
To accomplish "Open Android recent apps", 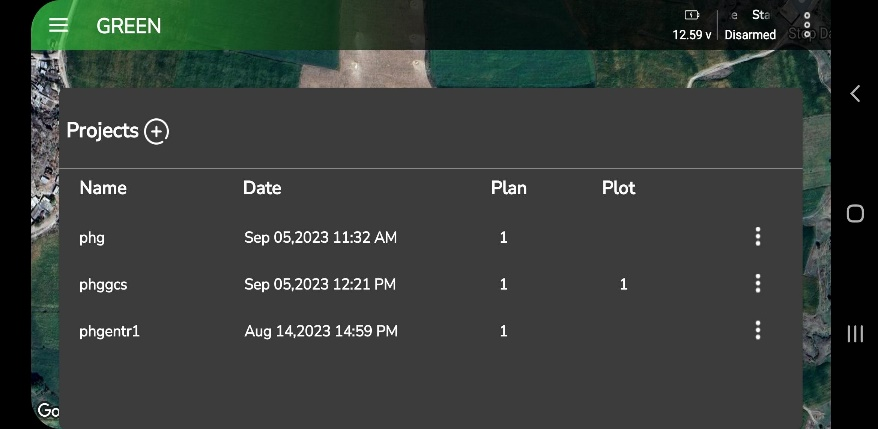I will pyautogui.click(x=855, y=334).
